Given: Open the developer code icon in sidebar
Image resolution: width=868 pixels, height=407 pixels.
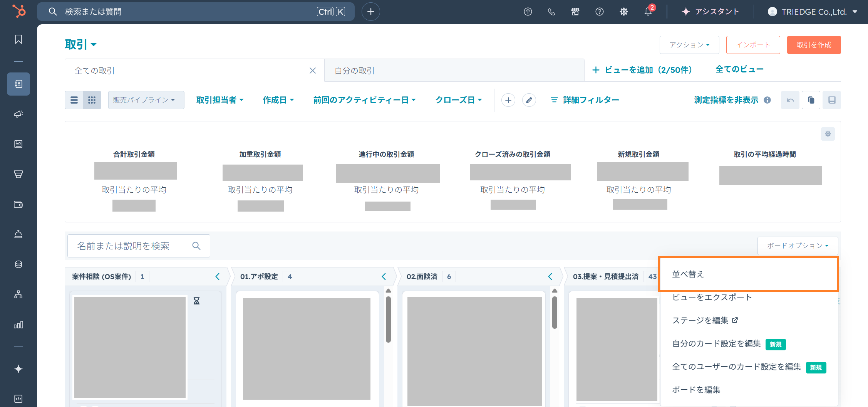Looking at the screenshot, I should point(18,399).
